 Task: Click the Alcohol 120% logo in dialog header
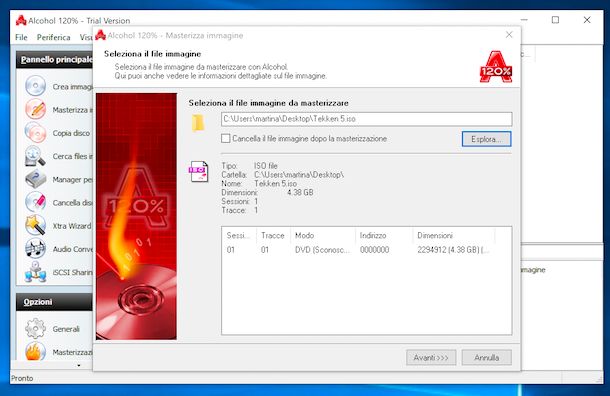point(496,67)
